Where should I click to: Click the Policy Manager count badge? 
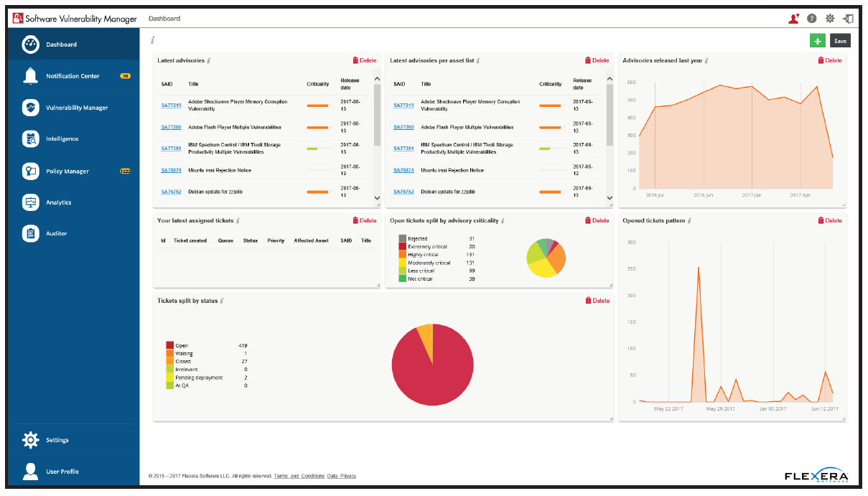tap(125, 171)
